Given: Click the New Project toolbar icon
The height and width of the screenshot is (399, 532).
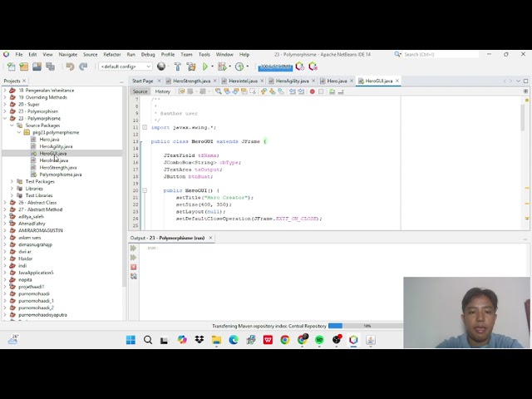Looking at the screenshot, I should [24, 66].
